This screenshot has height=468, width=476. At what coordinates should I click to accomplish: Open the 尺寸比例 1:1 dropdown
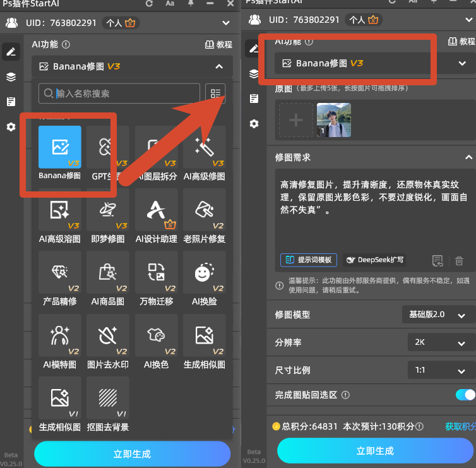tap(441, 370)
